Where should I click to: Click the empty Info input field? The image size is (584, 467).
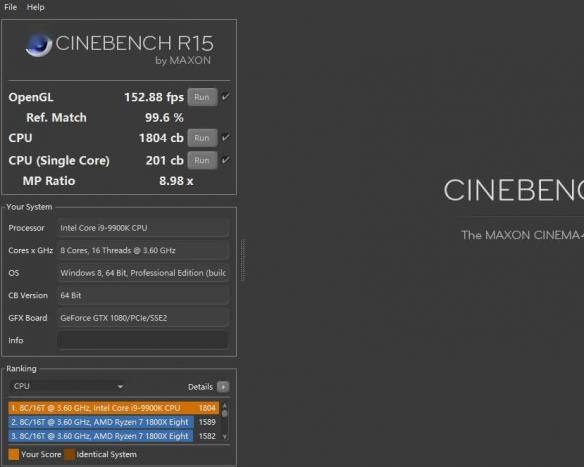click(x=143, y=340)
